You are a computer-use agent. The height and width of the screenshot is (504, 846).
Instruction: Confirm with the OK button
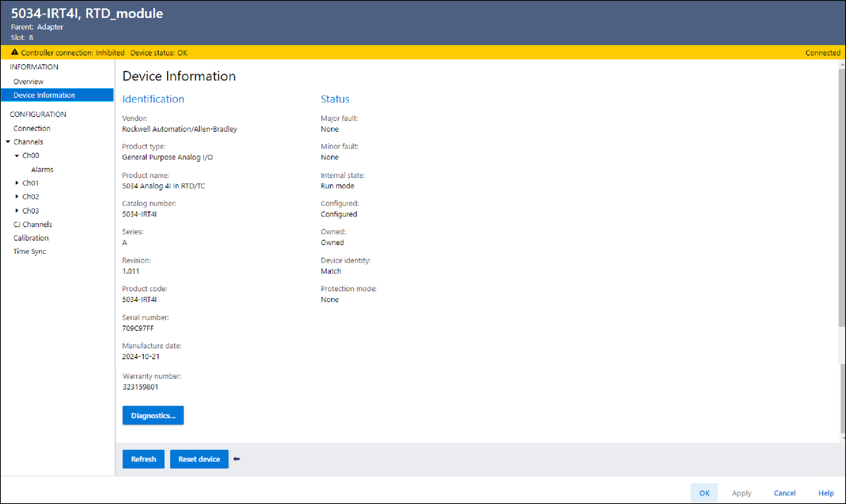coord(704,493)
